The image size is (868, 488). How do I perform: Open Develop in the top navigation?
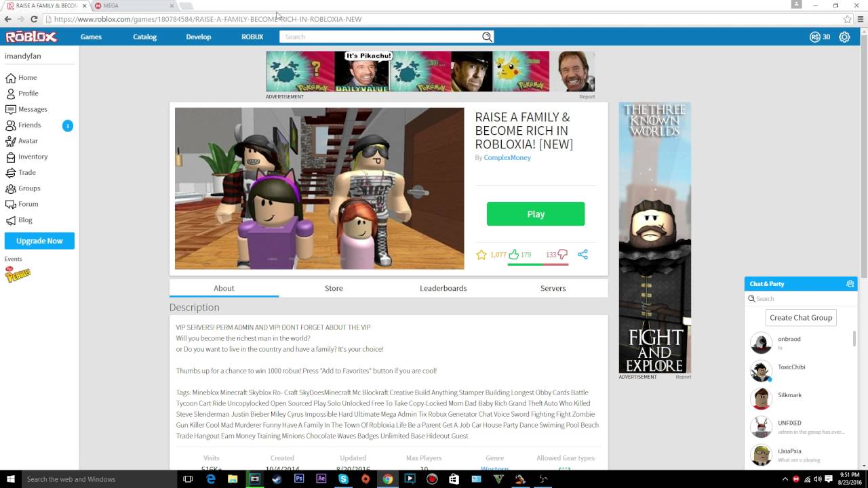click(199, 37)
